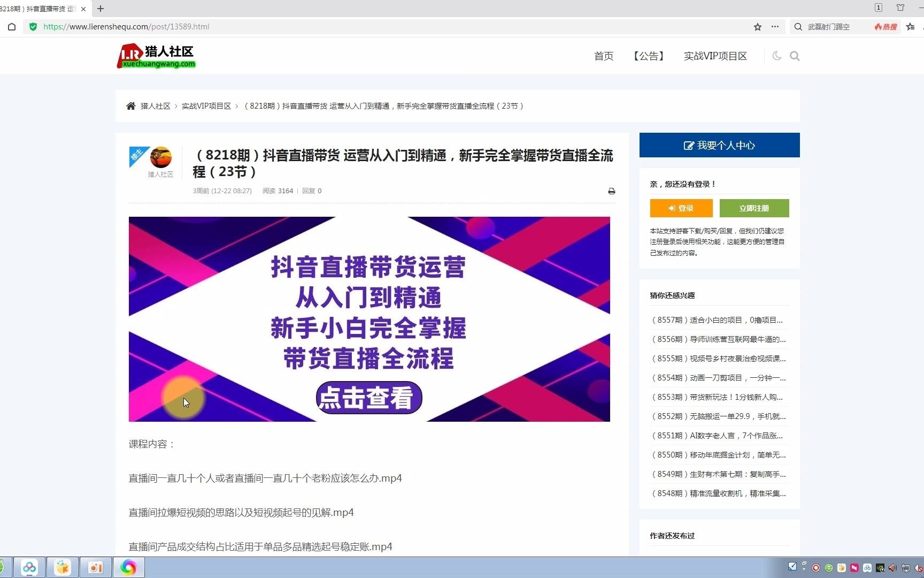The height and width of the screenshot is (578, 924).
Task: Click the home icon in the breadcrumb
Action: (131, 105)
